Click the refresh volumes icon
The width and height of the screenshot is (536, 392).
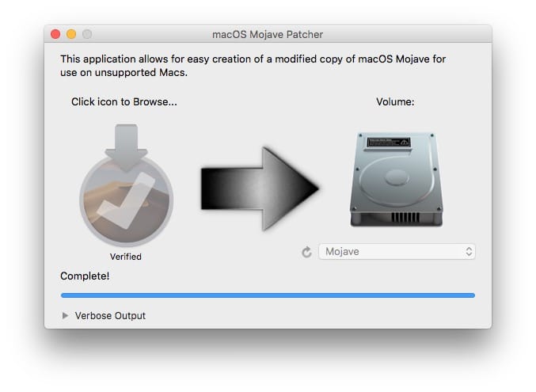pyautogui.click(x=306, y=252)
